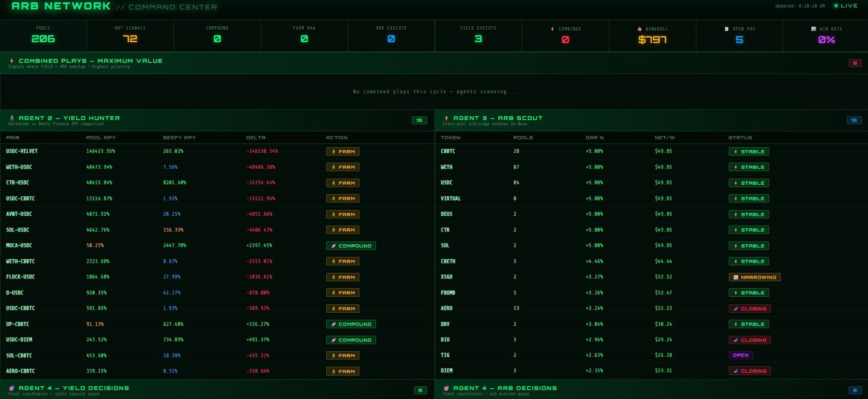Viewport: 868px width, 399px height.
Task: Select the HOT SIGNALS 72 stat card
Action: click(x=130, y=36)
